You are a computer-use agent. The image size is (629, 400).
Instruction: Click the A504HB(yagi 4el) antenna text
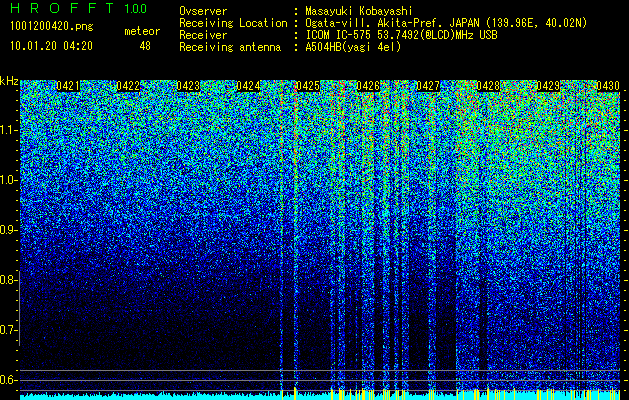pyautogui.click(x=353, y=47)
